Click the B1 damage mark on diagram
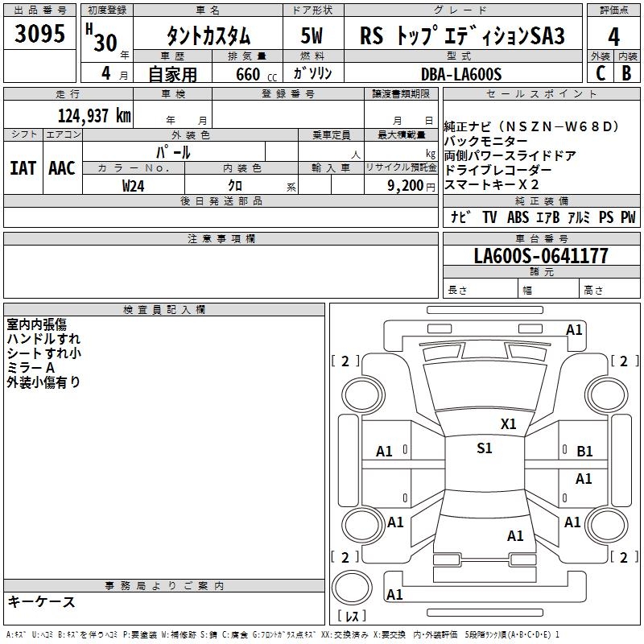The height and width of the screenshot is (644, 644). click(584, 452)
